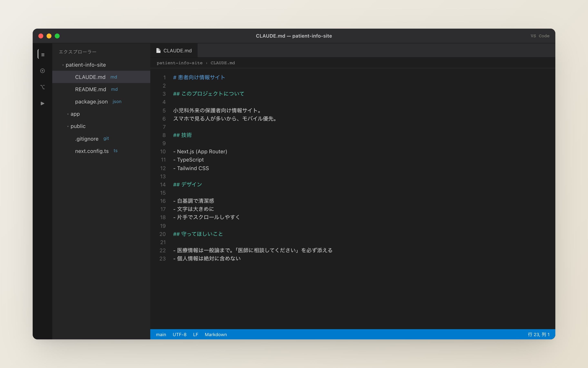Open package.json from the file tree

pos(101,101)
